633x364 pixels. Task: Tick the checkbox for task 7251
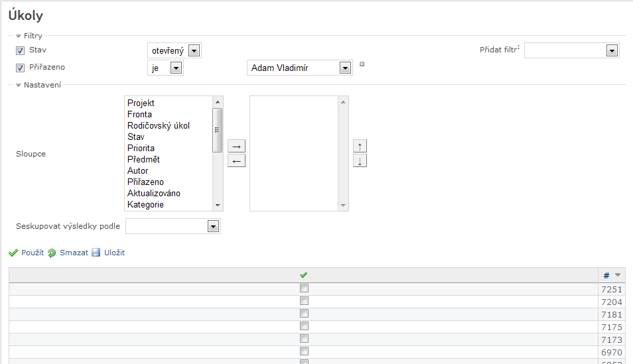click(304, 288)
